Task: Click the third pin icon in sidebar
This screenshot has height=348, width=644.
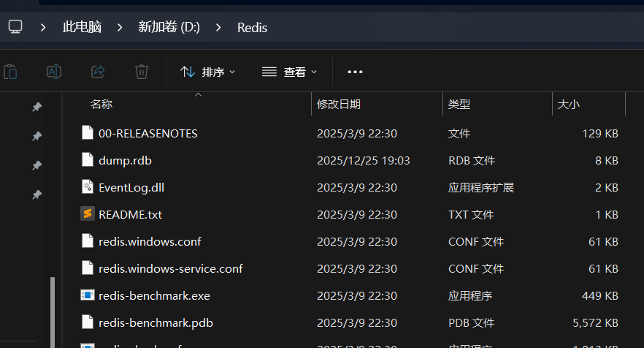Action: click(x=37, y=165)
